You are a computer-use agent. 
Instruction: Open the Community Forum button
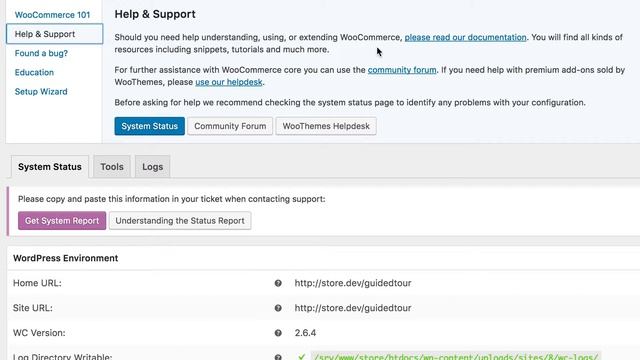click(x=230, y=126)
